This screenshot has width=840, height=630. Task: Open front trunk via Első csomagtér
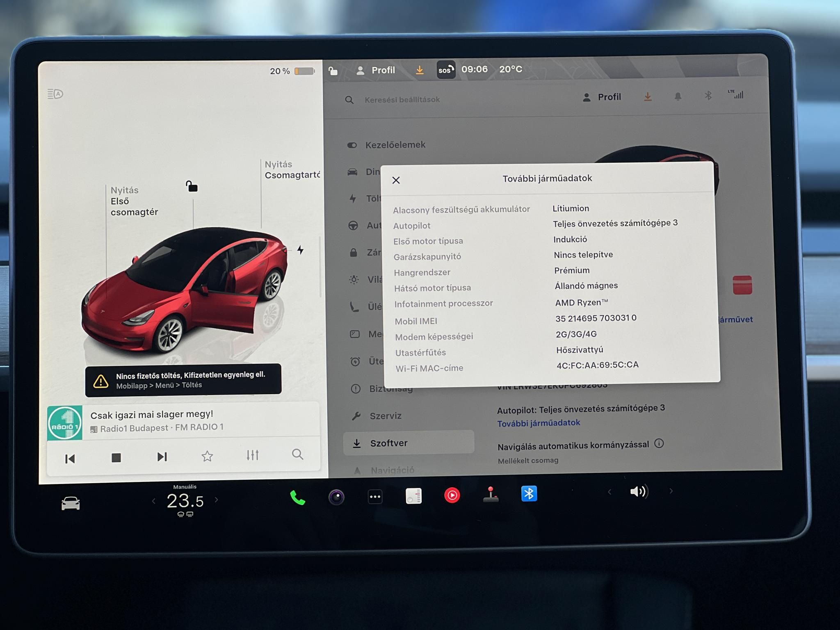pyautogui.click(x=134, y=201)
